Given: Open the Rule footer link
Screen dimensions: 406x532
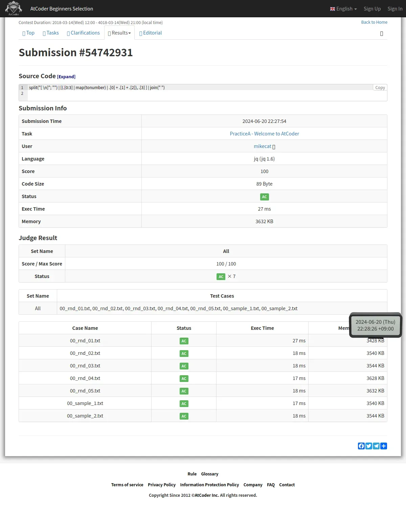Looking at the screenshot, I should click(192, 474).
